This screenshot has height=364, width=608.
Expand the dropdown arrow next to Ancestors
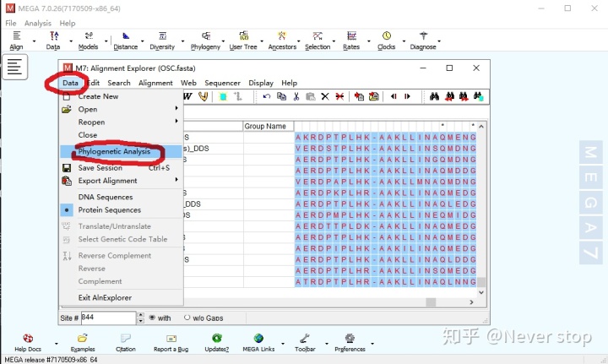pos(299,41)
